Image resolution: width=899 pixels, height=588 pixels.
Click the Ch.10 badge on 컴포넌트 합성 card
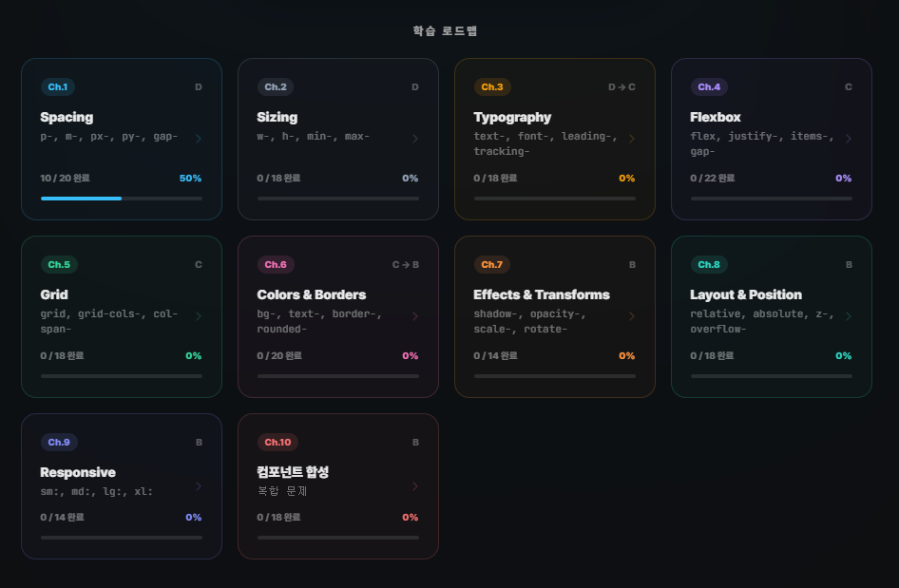click(277, 443)
